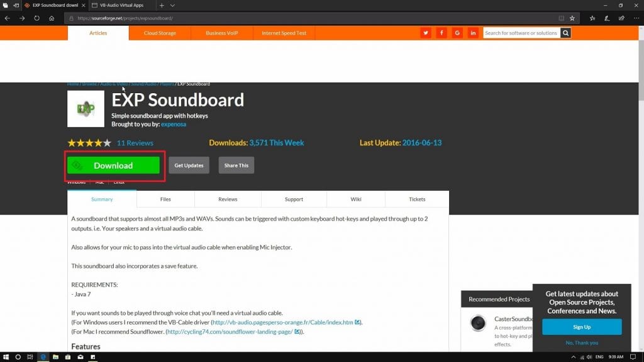Viewport: 644px width, 362px height.
Task: Click the Sign Up button in popup
Action: pyautogui.click(x=582, y=327)
